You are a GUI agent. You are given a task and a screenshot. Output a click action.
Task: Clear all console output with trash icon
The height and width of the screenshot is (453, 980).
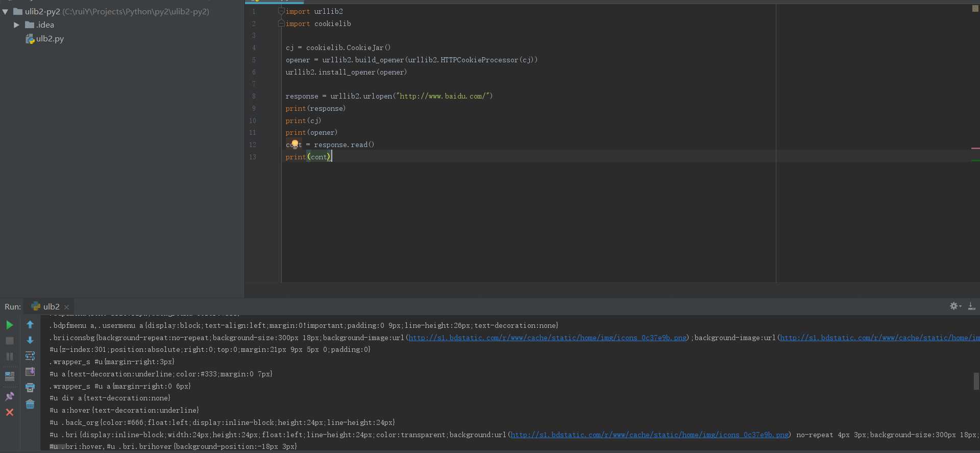[30, 404]
